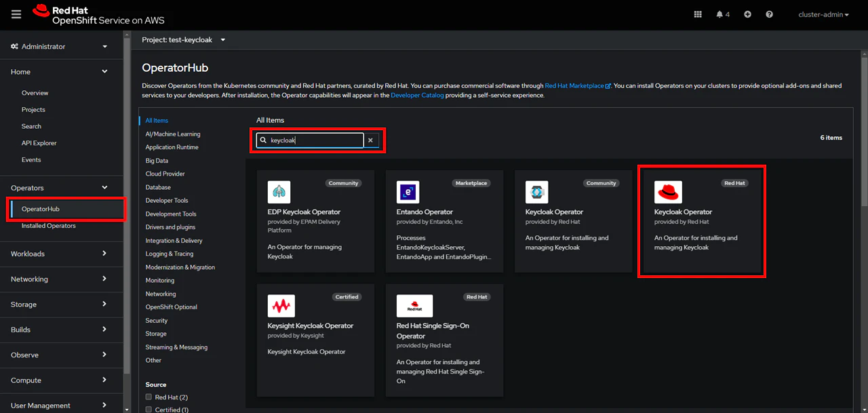Click the Keysight Keycloak Operator logo
Image resolution: width=868 pixels, height=413 pixels.
(281, 306)
